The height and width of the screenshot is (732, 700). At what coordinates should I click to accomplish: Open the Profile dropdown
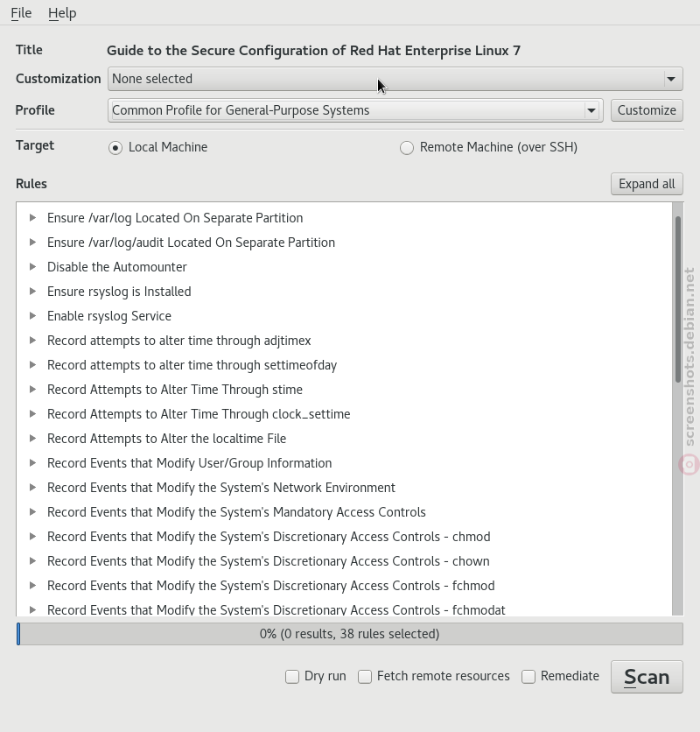[355, 110]
